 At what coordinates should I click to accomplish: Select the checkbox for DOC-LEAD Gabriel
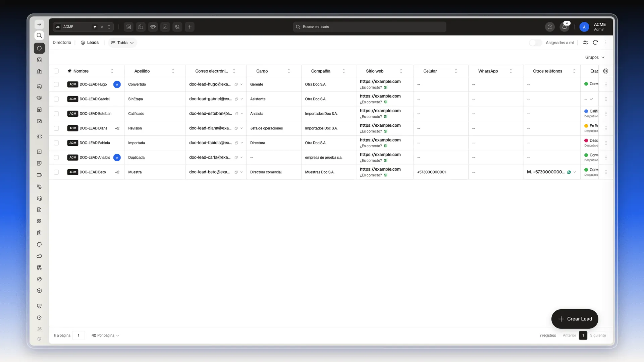point(56,99)
